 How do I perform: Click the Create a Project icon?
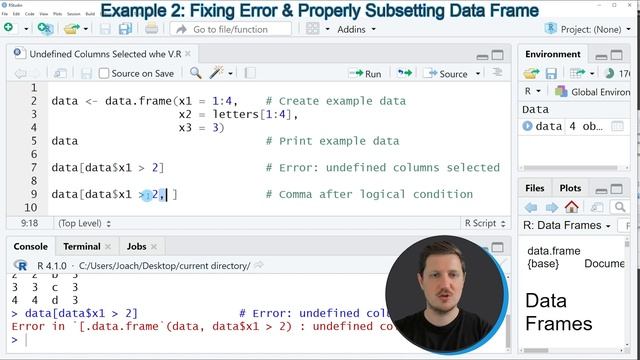45,29
